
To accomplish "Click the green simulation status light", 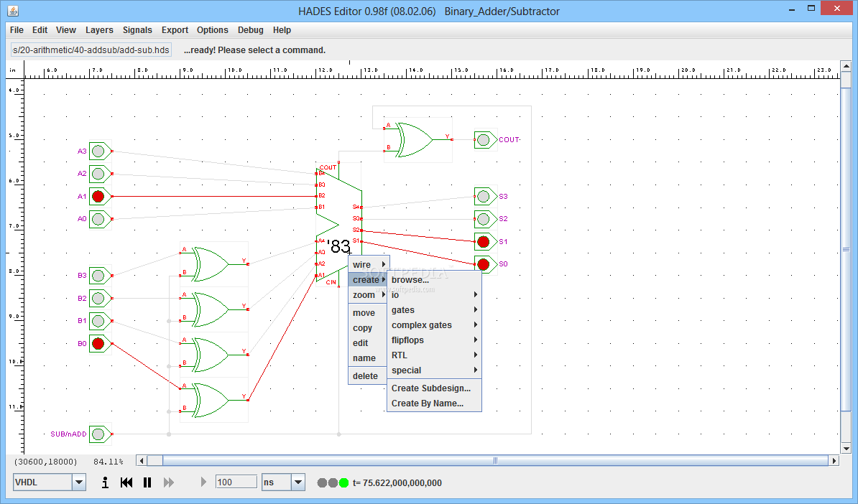I will coord(343,482).
